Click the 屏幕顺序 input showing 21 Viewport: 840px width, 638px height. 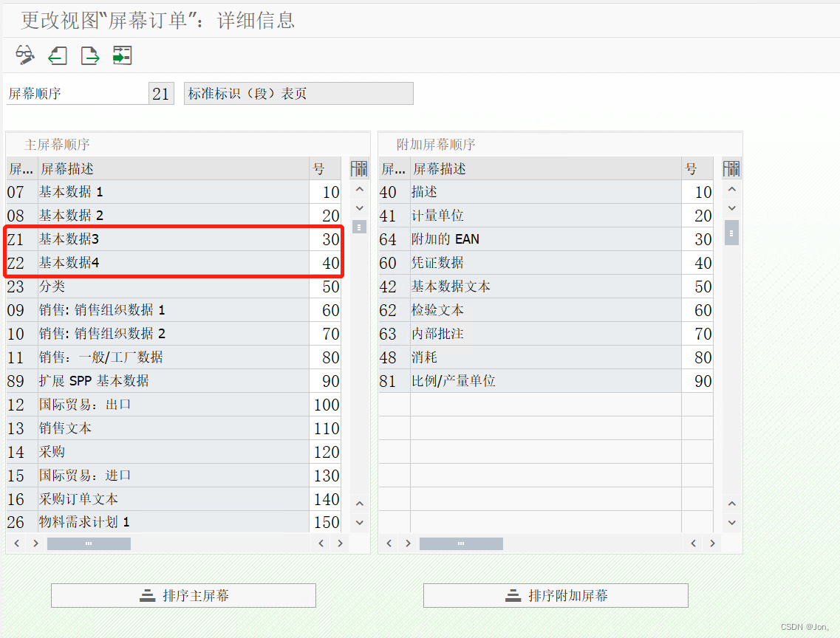pos(161,93)
